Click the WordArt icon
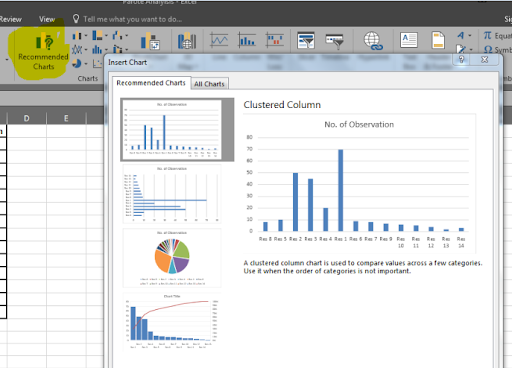Screen dimensions: 512x368 (461, 35)
